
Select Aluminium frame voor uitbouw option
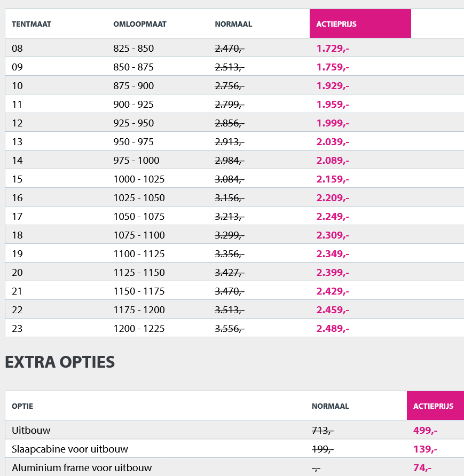pos(82,468)
